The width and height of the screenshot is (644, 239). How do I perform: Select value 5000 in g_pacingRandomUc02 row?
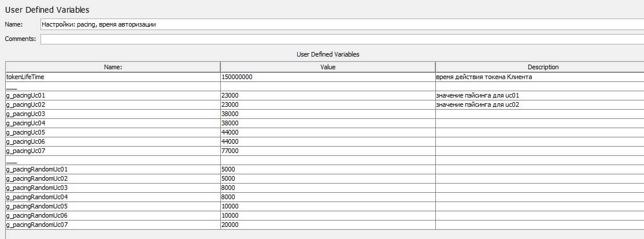click(x=328, y=178)
